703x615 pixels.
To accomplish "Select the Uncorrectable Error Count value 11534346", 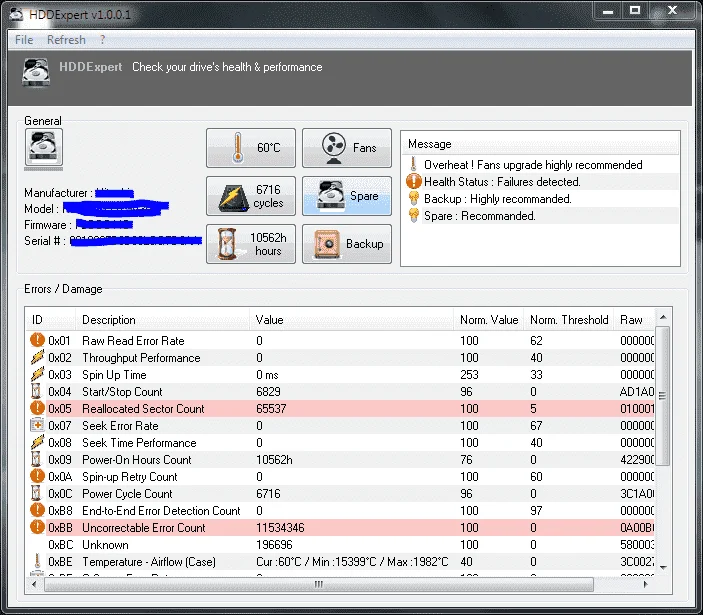I will coord(280,528).
